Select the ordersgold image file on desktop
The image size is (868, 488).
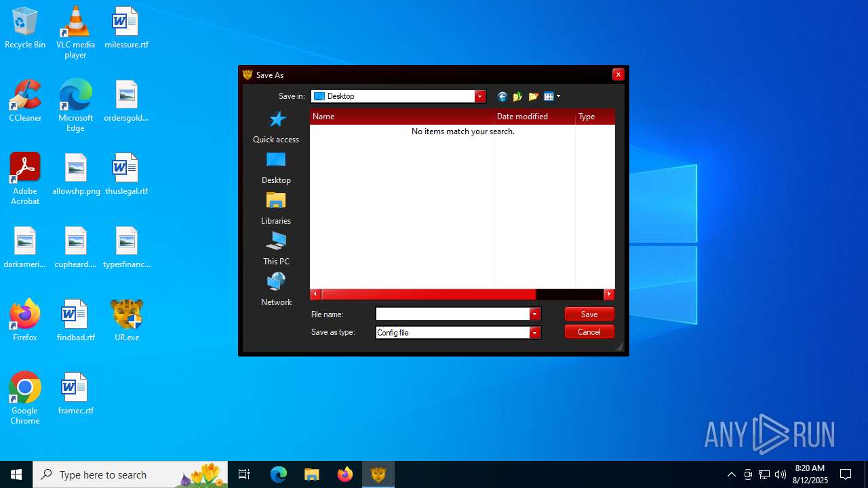pyautogui.click(x=126, y=102)
